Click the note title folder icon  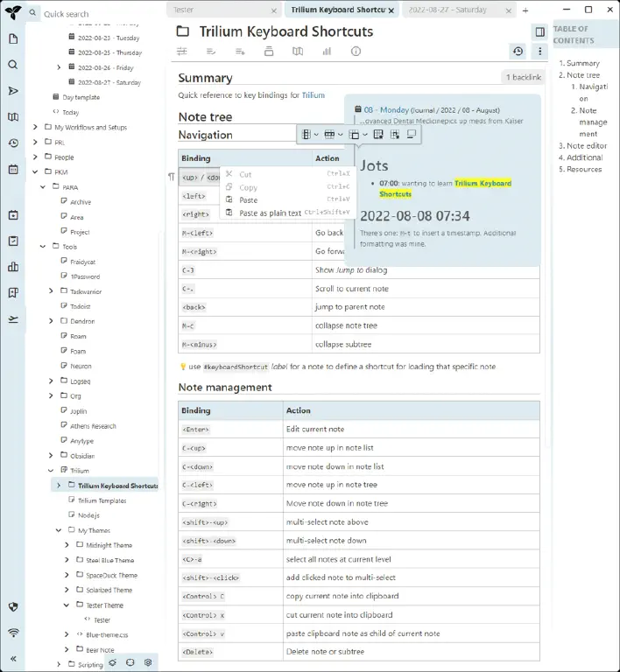[183, 31]
